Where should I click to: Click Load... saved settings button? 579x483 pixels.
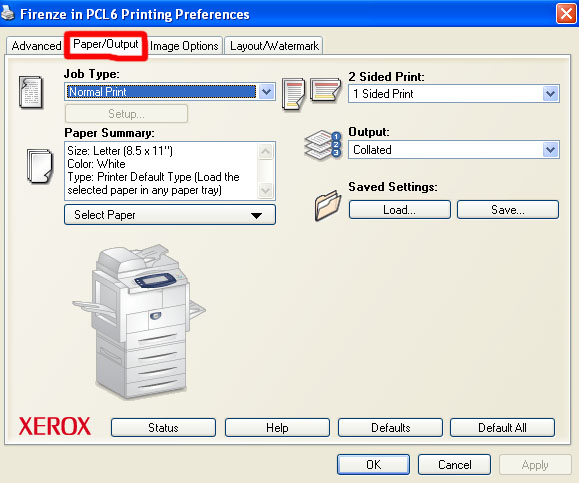(400, 210)
